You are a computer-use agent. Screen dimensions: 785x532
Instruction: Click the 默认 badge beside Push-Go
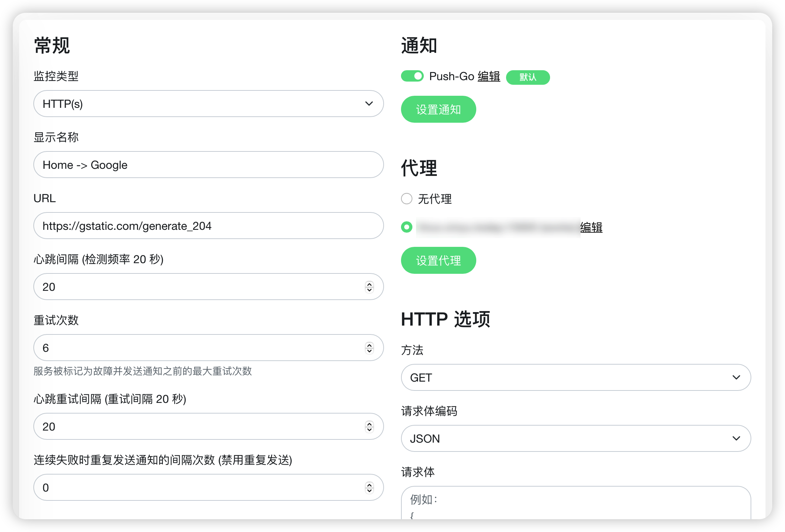528,77
